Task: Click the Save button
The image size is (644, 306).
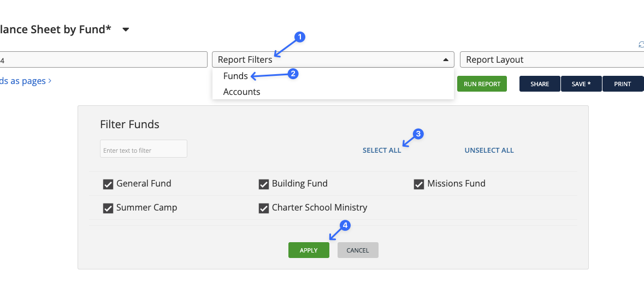Action: click(x=581, y=84)
